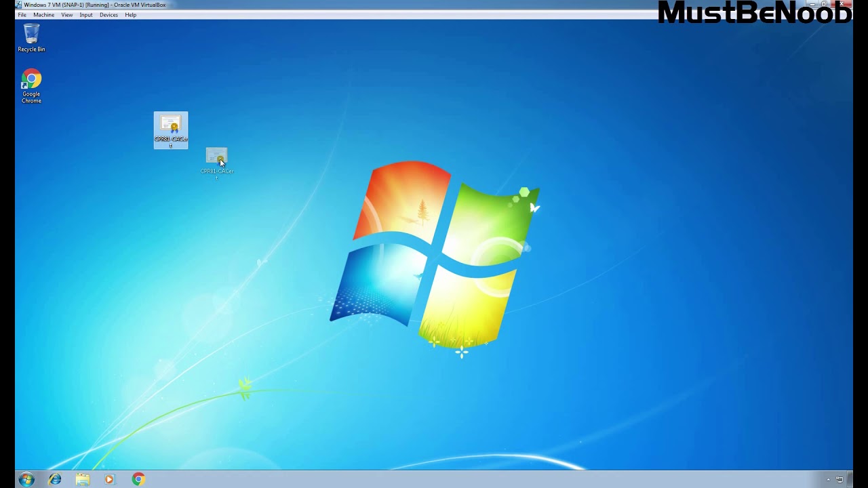This screenshot has width=868, height=488.
Task: Launch Internet Explorer from the taskbar
Action: [55, 479]
